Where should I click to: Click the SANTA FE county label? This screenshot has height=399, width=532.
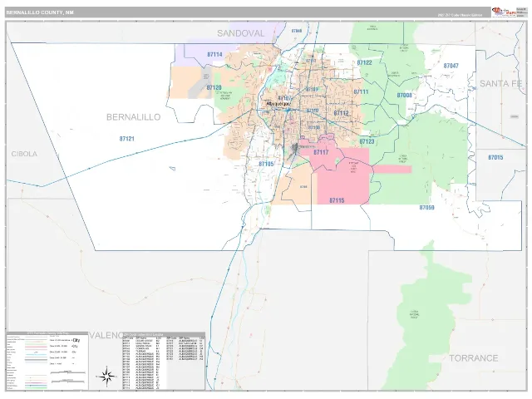tap(500, 83)
